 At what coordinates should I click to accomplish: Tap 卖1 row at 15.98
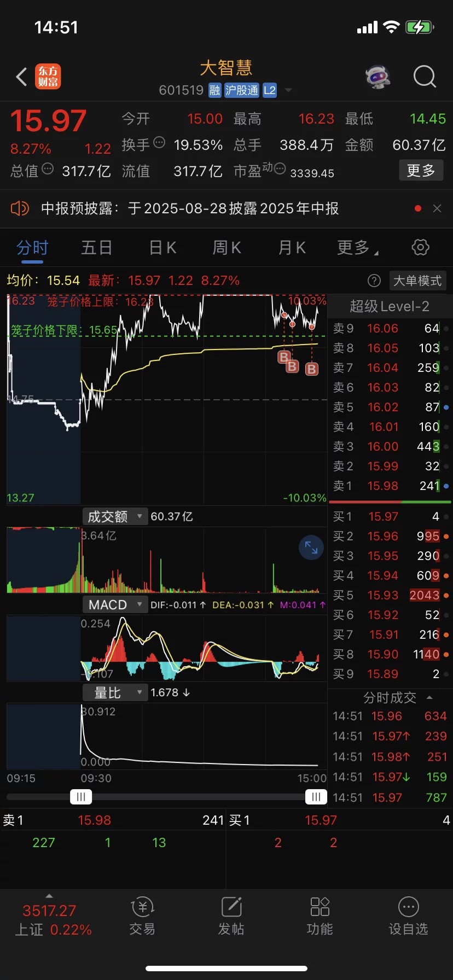pos(390,486)
